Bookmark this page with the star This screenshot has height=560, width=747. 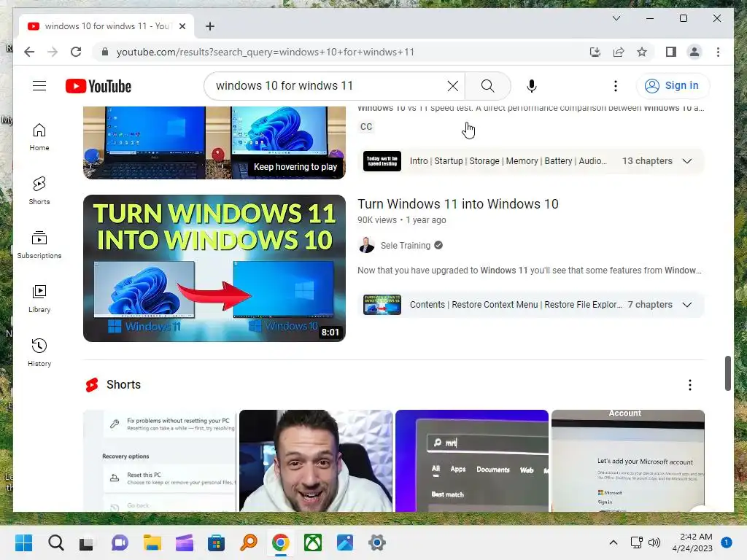click(x=642, y=52)
